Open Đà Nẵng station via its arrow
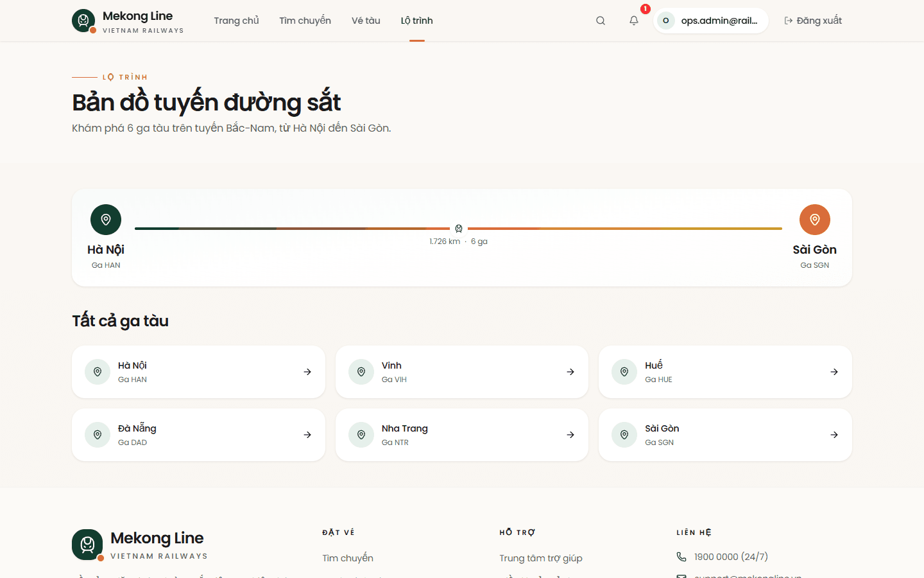Viewport: 924px width, 578px height. pos(307,435)
